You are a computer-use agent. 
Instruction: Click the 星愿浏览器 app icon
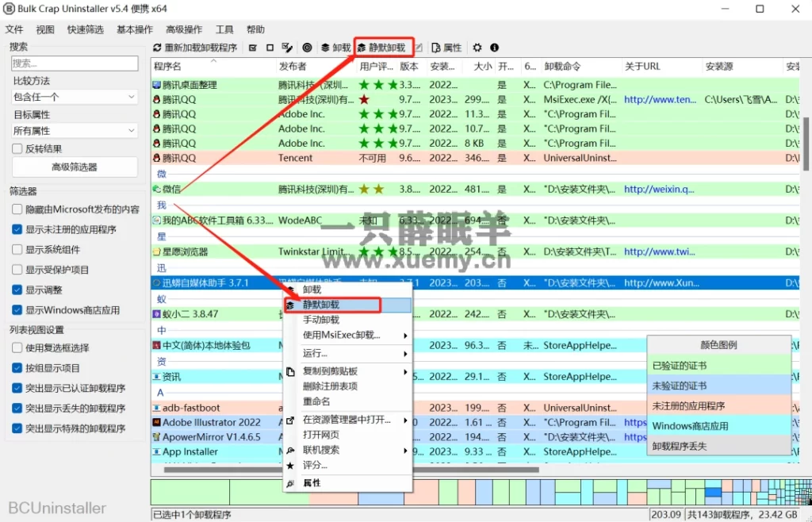(x=156, y=251)
